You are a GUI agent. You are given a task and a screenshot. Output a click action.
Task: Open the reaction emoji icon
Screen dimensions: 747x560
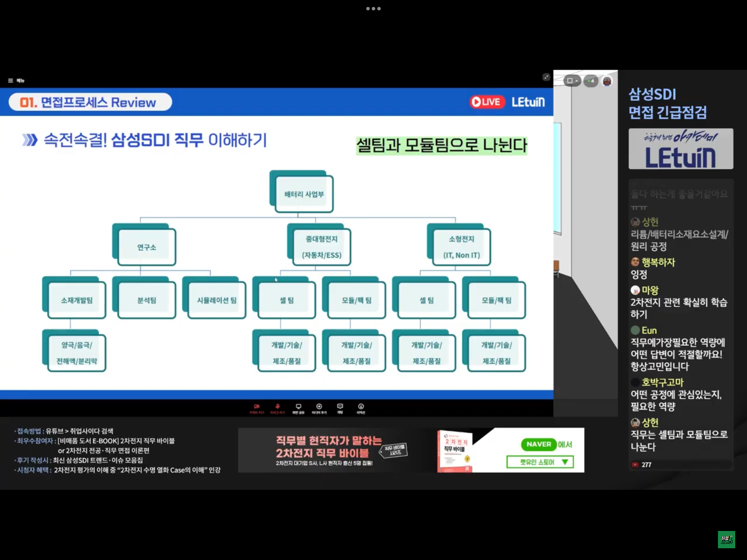361,408
